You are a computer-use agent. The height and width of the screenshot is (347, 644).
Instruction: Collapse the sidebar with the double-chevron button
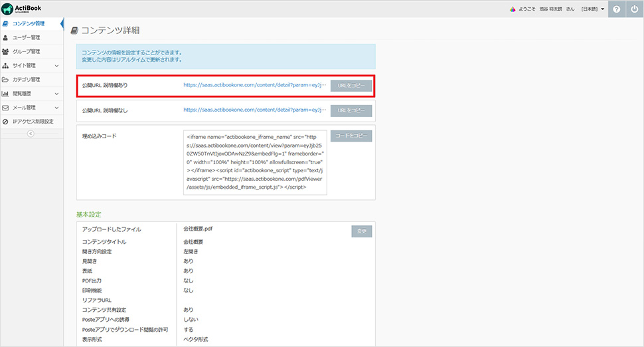[31, 134]
